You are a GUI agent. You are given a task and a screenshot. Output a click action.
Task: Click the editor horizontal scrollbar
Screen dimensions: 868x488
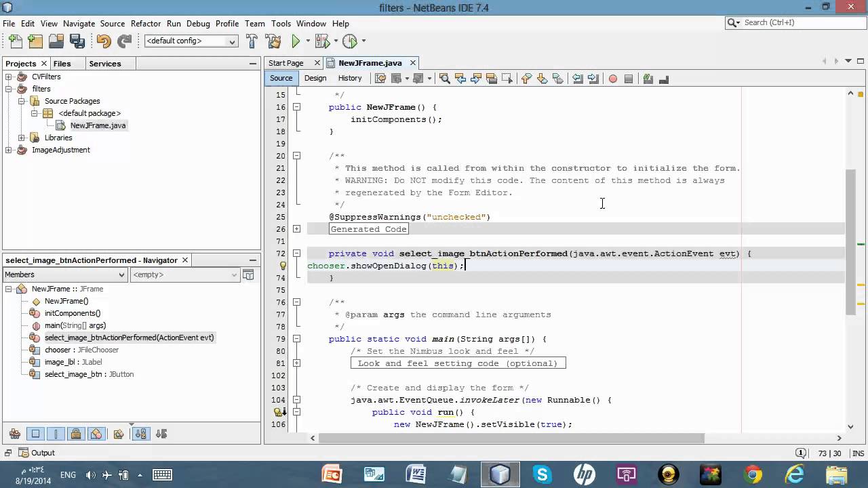511,438
